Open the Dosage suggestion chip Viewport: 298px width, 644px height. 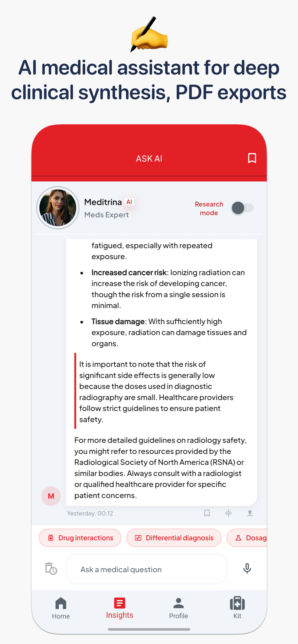point(251,538)
